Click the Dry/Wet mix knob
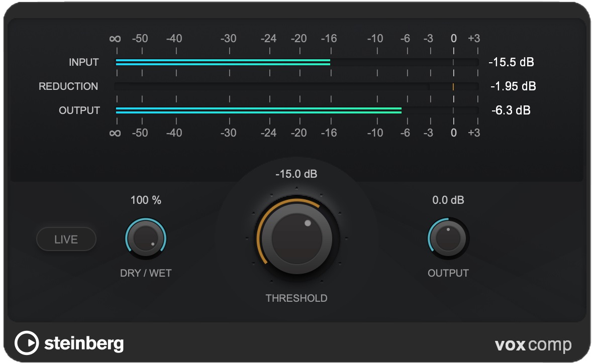Image resolution: width=593 pixels, height=364 pixels. tap(145, 238)
